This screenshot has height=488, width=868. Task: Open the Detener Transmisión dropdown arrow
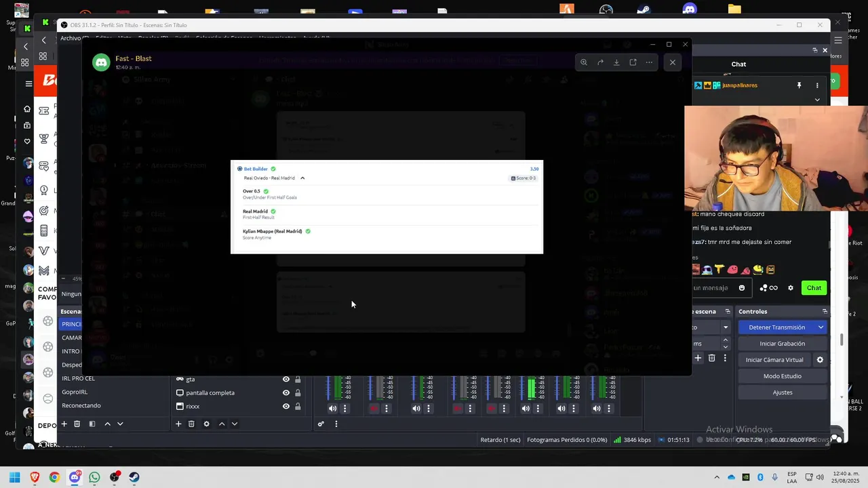[x=821, y=327]
